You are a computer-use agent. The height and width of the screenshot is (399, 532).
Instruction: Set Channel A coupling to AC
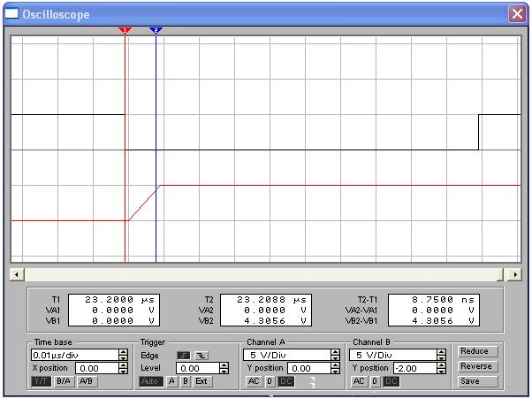tap(253, 381)
